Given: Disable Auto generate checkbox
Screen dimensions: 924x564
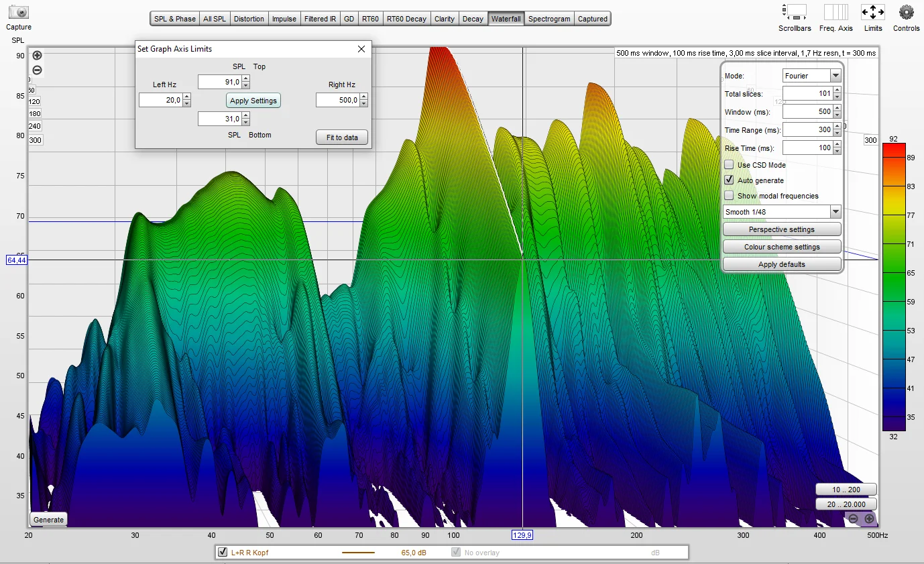Looking at the screenshot, I should click(x=729, y=180).
